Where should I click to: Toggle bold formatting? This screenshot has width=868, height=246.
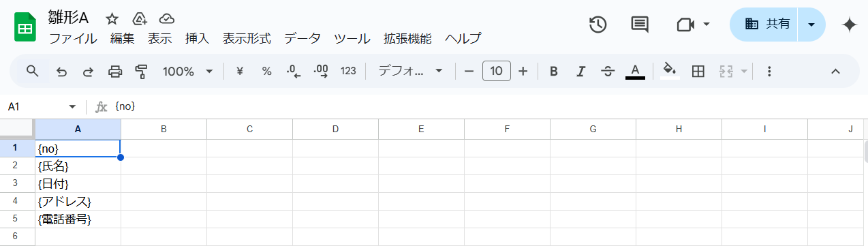tap(554, 71)
